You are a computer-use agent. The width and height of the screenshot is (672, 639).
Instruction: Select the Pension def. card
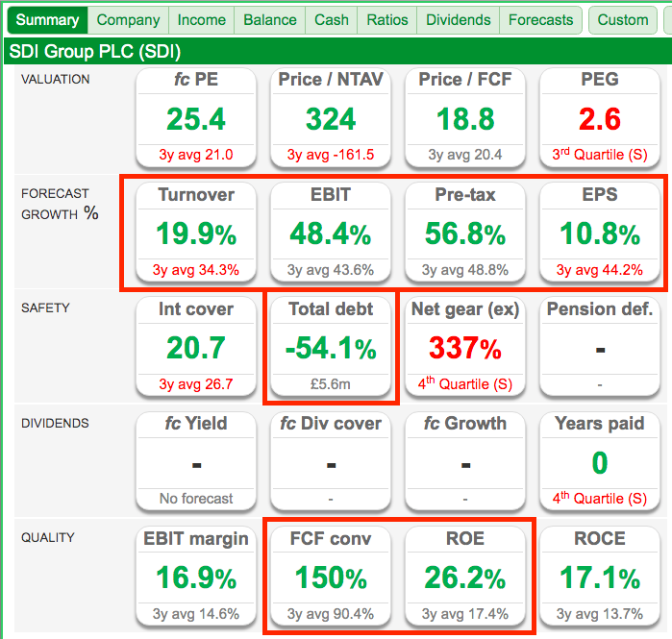[x=600, y=347]
